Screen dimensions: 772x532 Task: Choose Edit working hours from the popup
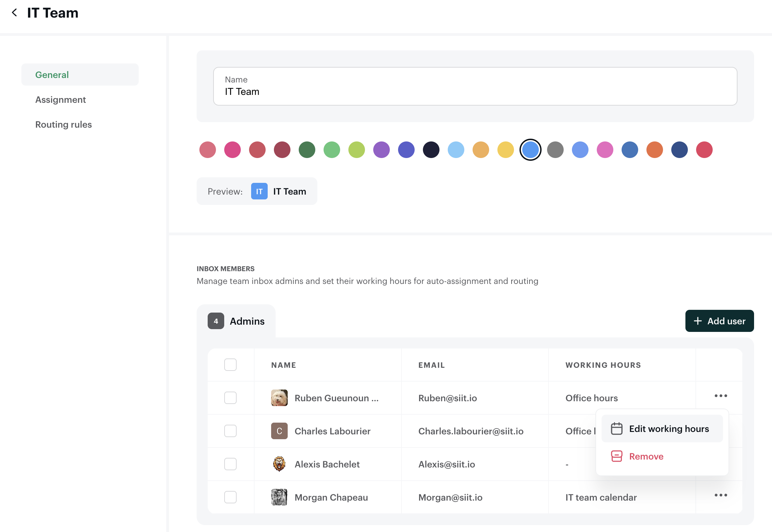(669, 428)
